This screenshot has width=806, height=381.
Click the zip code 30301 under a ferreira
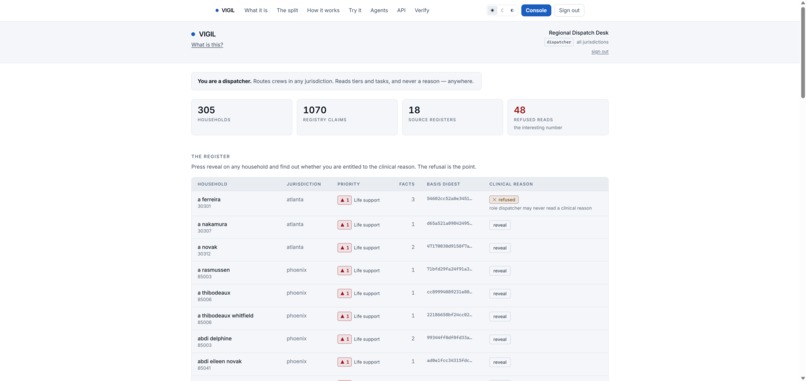point(204,206)
